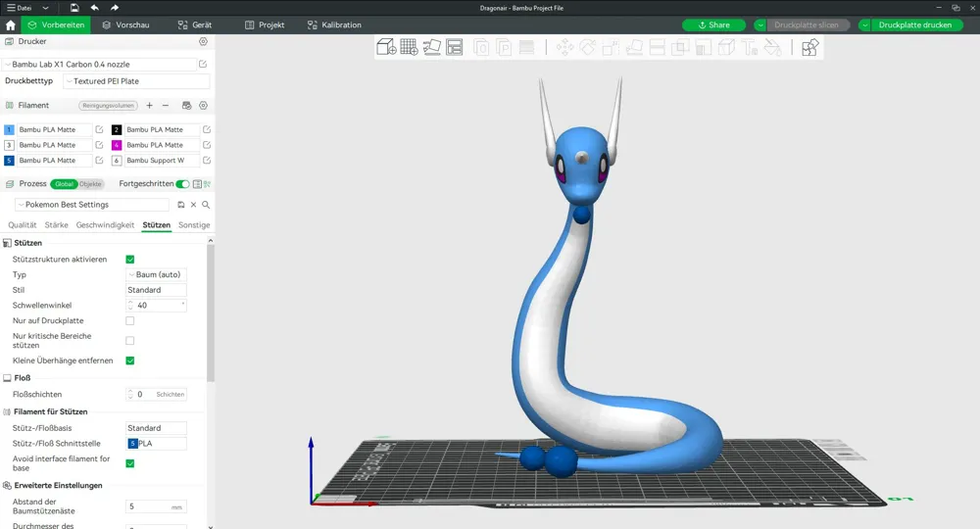The image size is (980, 529).
Task: Switch to the Vorschau tab
Action: pyautogui.click(x=125, y=25)
